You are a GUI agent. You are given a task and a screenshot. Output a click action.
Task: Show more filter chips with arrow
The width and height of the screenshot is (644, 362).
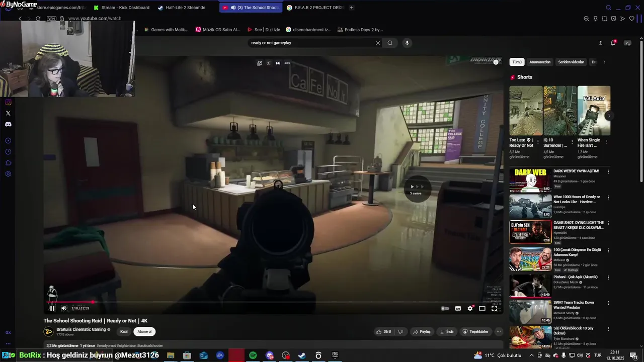coord(604,62)
